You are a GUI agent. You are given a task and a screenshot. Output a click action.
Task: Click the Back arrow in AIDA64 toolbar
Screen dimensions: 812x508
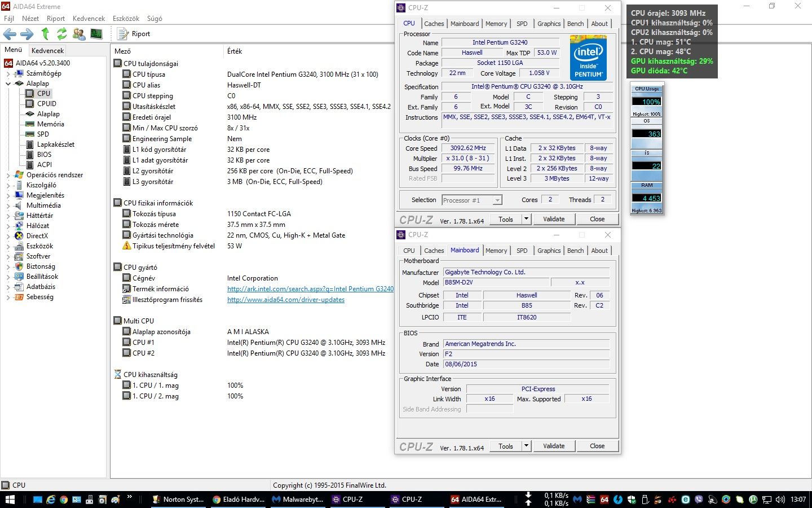[x=10, y=34]
